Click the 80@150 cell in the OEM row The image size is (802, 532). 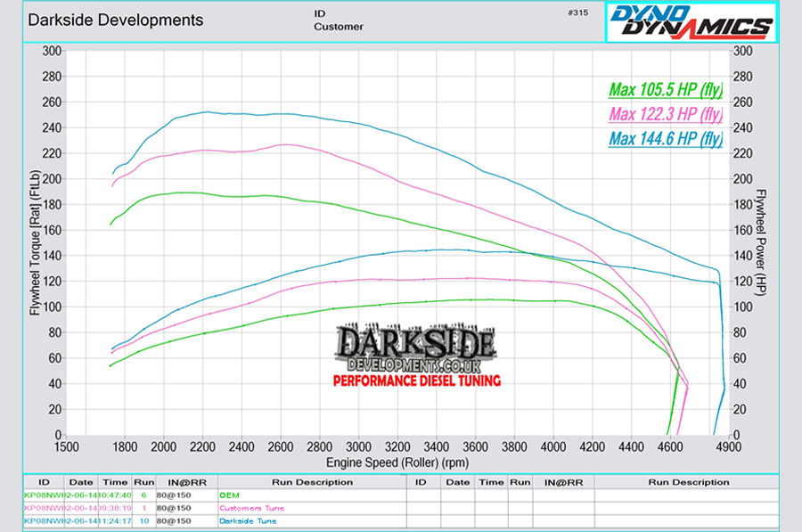pos(174,495)
